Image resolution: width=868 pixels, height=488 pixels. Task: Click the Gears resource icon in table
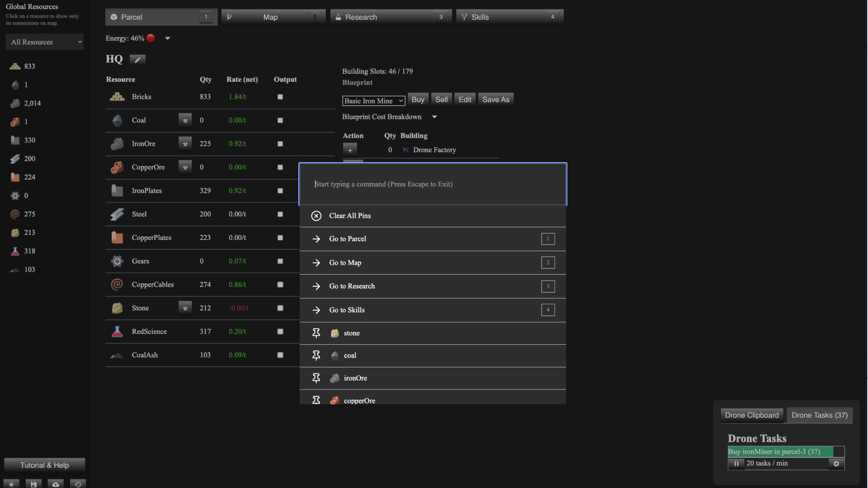[x=117, y=261]
